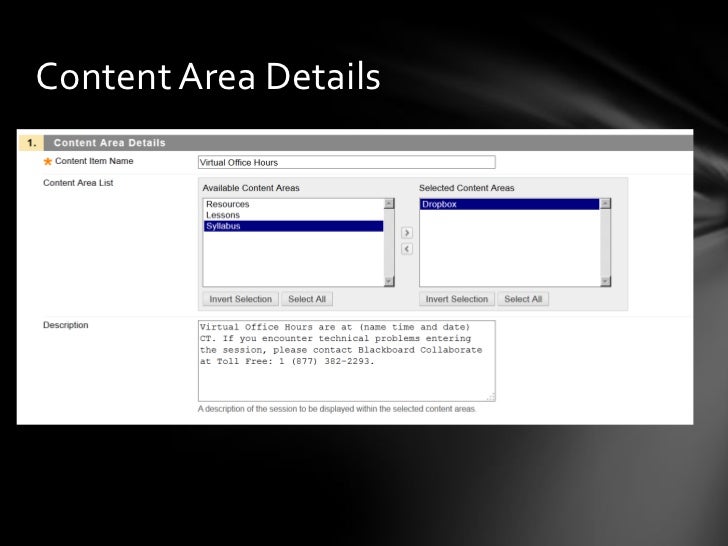Click Select All under Available Content Areas
The height and width of the screenshot is (546, 728).
307,299
